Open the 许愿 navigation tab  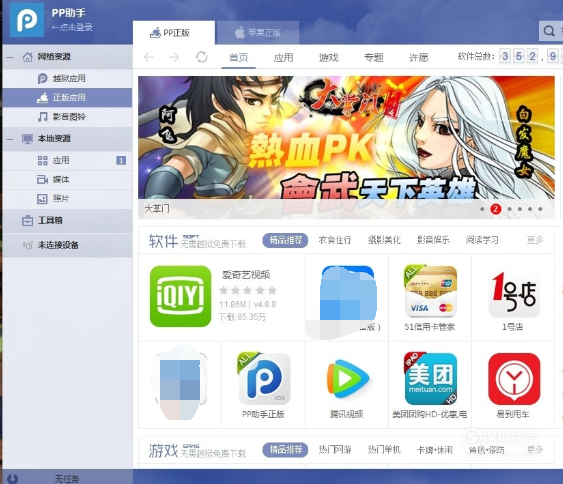419,57
